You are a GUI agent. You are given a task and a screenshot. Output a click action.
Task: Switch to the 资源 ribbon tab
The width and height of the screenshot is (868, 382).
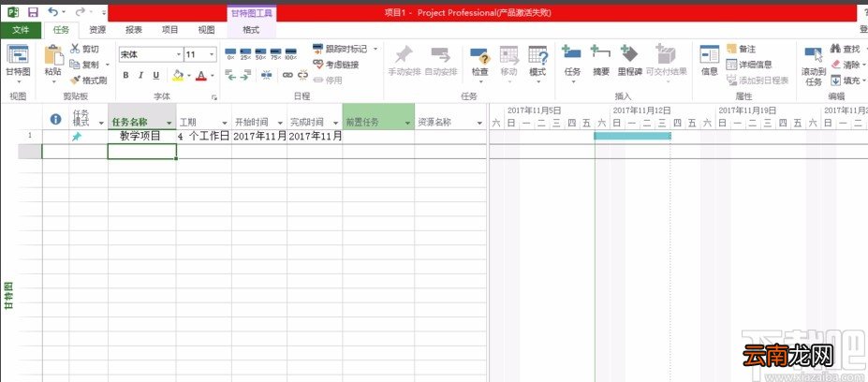click(x=98, y=30)
